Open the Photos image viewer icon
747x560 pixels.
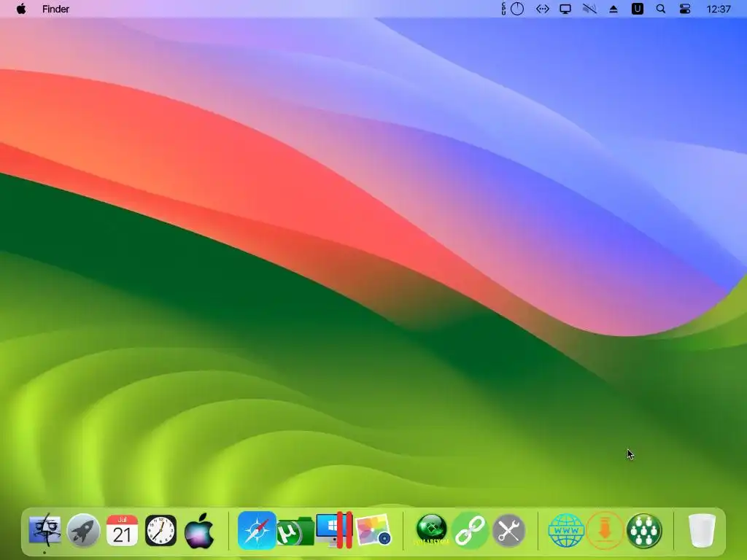click(x=373, y=530)
